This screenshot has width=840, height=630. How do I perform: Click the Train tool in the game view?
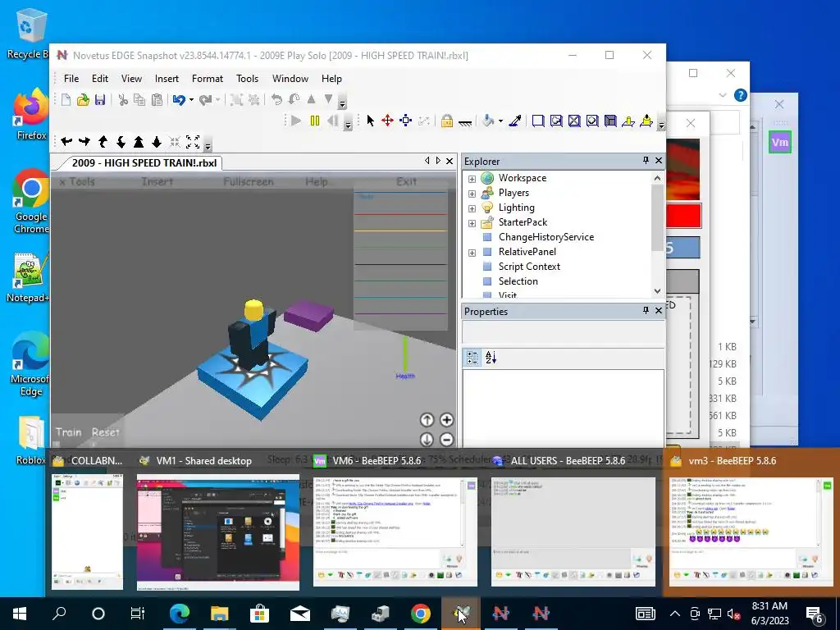pos(69,431)
